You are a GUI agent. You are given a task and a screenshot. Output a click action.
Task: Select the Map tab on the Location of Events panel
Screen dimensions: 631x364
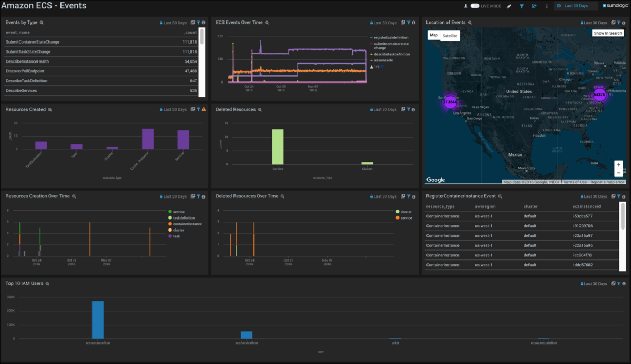[x=433, y=35]
